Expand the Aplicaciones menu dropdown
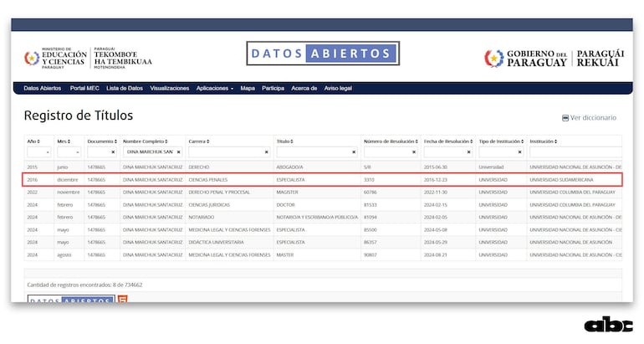The image size is (644, 344). 214,89
